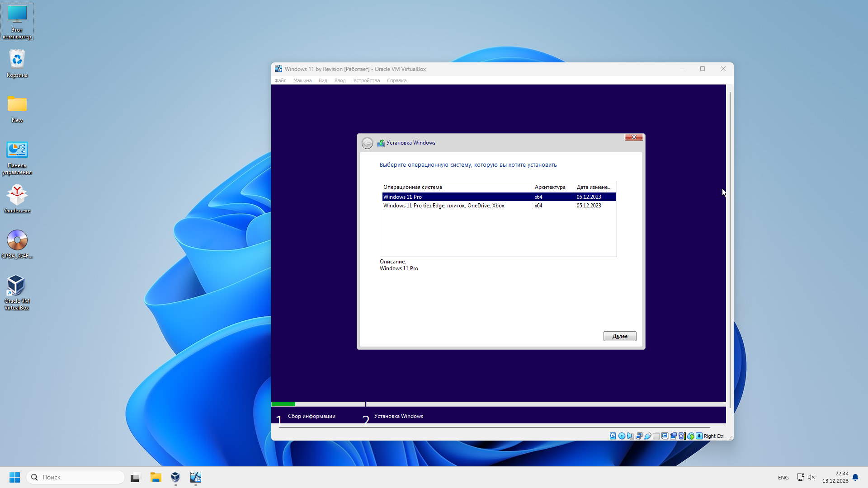Click the optical disk status icon
This screenshot has width=868, height=488.
coord(622,436)
